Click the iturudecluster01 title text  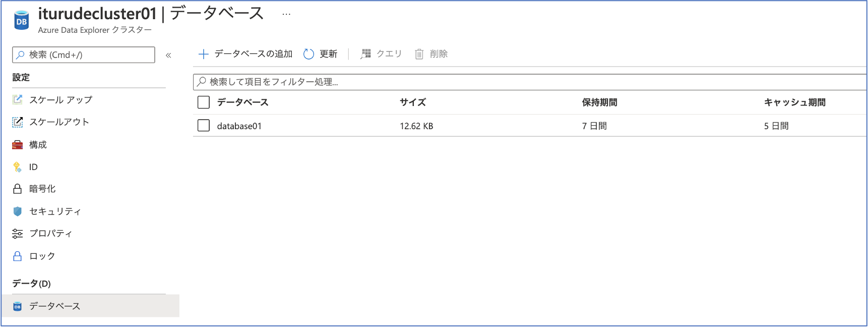[97, 14]
